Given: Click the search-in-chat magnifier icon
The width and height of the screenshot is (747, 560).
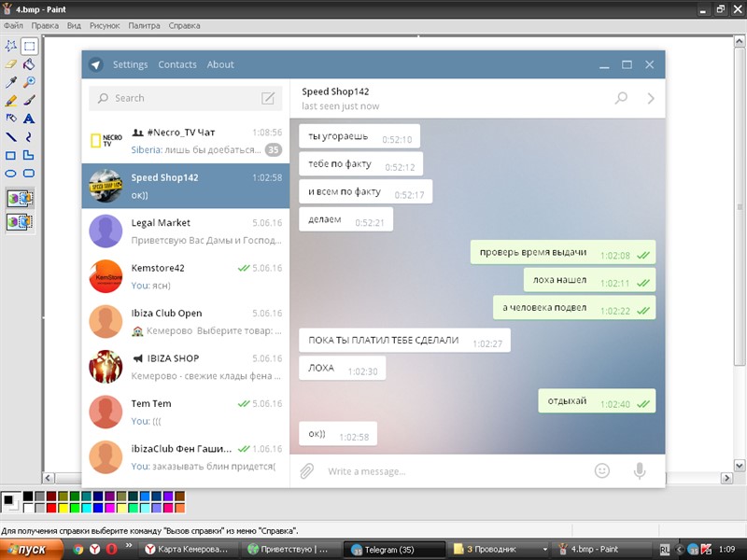Looking at the screenshot, I should [x=621, y=98].
